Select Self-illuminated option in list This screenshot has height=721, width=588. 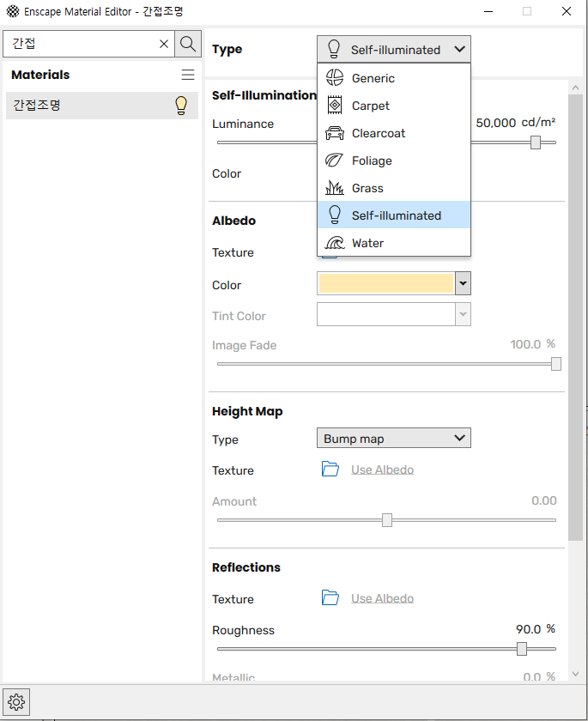point(394,215)
